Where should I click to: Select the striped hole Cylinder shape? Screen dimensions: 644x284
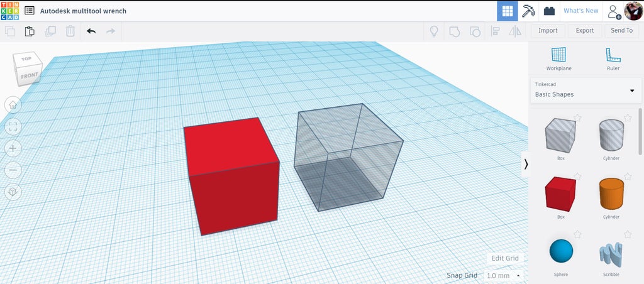tap(611, 136)
